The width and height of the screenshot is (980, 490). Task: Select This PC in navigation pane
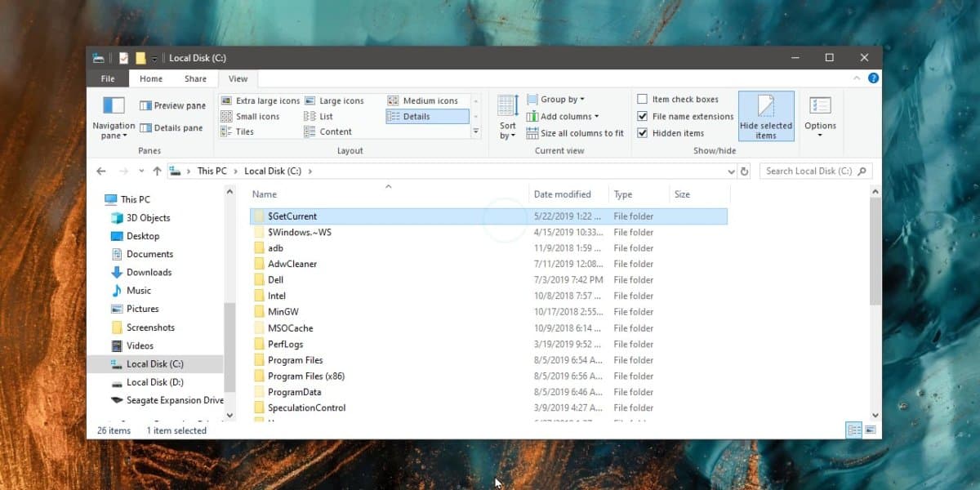coord(127,199)
